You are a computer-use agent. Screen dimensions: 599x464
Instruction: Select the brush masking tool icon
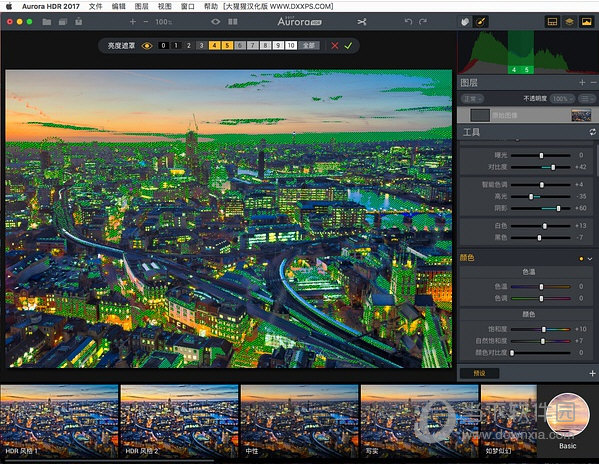pyautogui.click(x=481, y=22)
